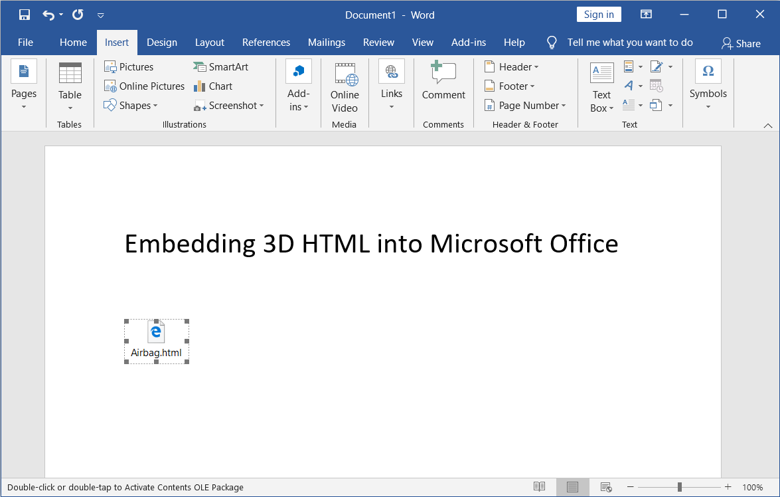Open the Mailings tab
Screen dimensions: 780x497
pyautogui.click(x=326, y=42)
